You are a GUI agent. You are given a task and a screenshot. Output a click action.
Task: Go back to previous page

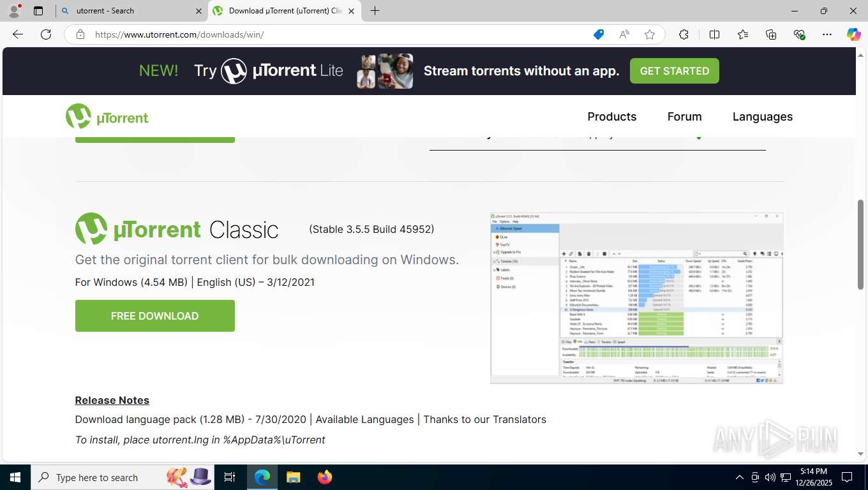click(18, 34)
